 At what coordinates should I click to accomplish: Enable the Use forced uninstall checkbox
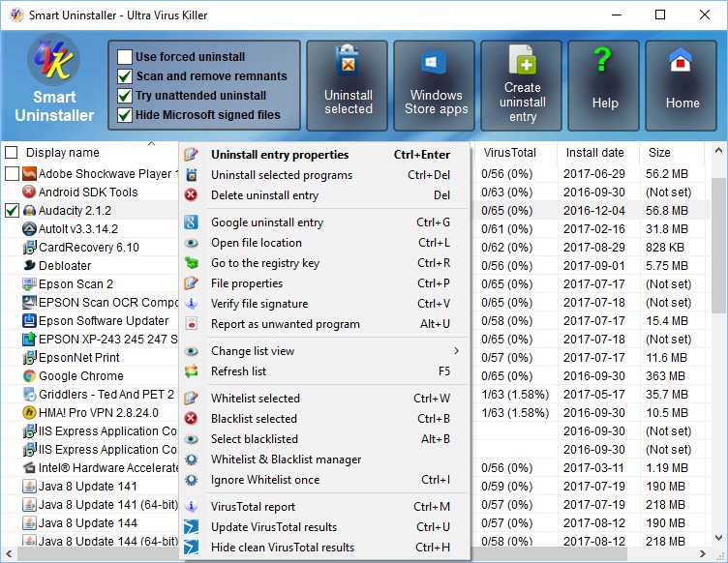[x=125, y=57]
